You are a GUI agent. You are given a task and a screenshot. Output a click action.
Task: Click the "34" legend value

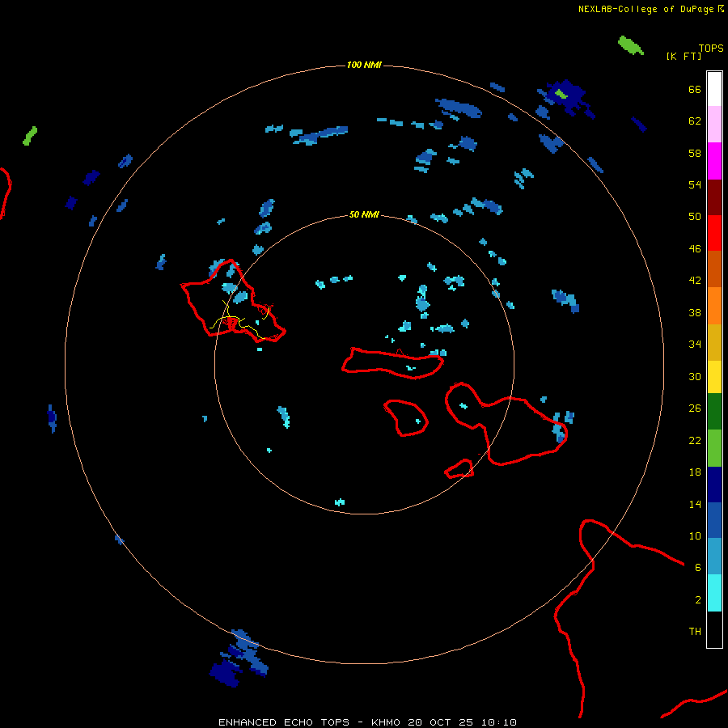695,345
